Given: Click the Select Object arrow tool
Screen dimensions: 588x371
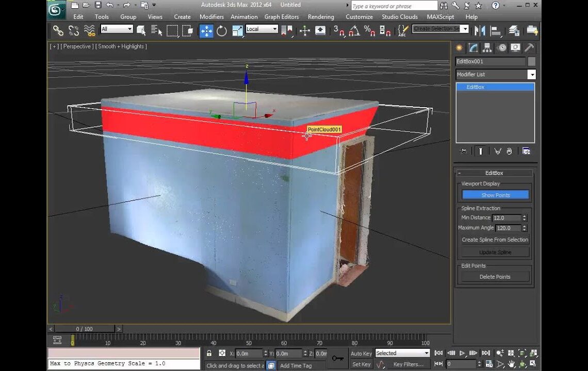Looking at the screenshot, I should tap(141, 30).
